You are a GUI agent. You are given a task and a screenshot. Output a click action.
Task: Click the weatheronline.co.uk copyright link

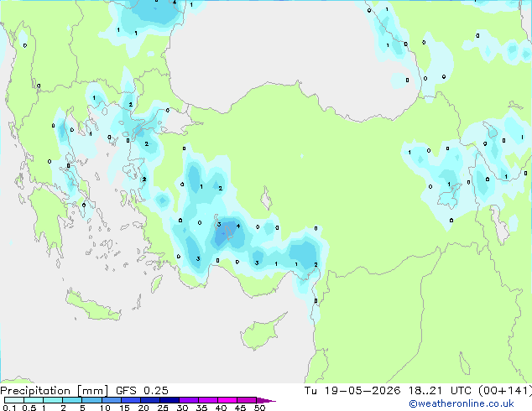(461, 403)
